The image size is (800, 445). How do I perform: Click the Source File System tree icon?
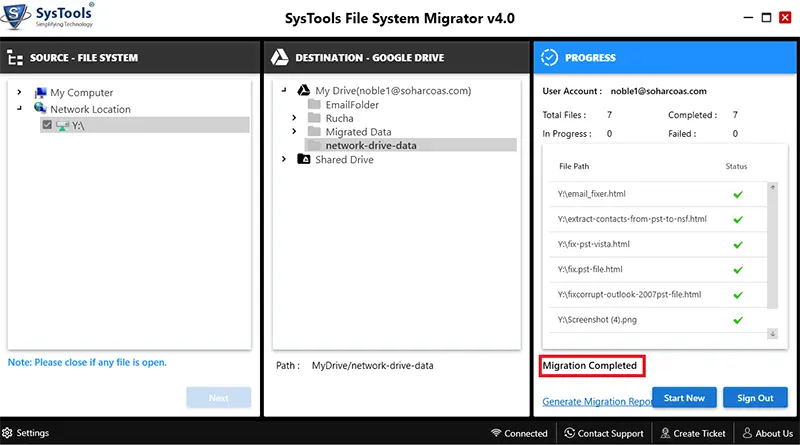pyautogui.click(x=15, y=58)
